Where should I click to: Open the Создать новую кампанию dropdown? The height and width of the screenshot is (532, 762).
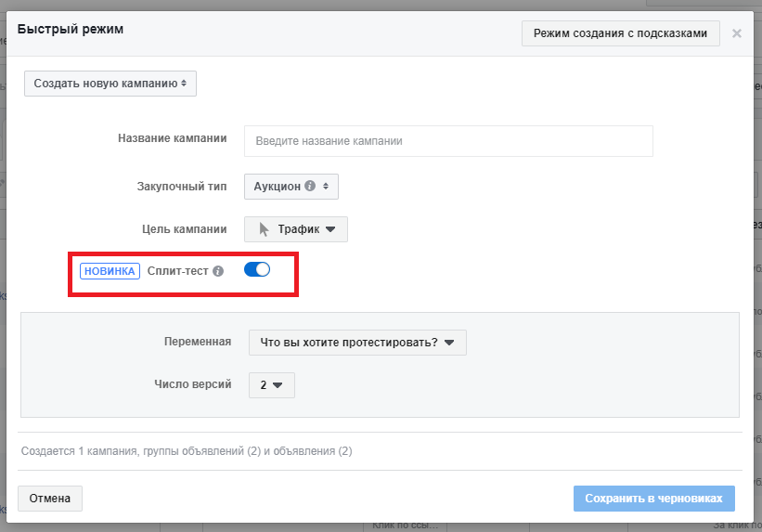click(110, 83)
